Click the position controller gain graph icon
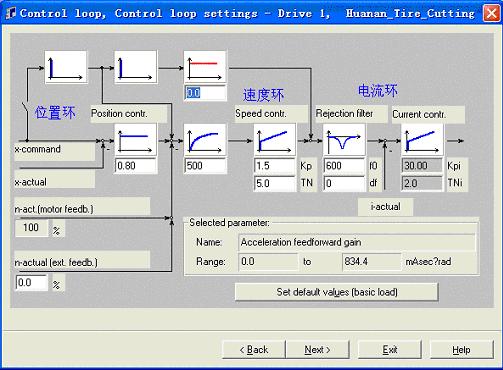 coord(135,140)
